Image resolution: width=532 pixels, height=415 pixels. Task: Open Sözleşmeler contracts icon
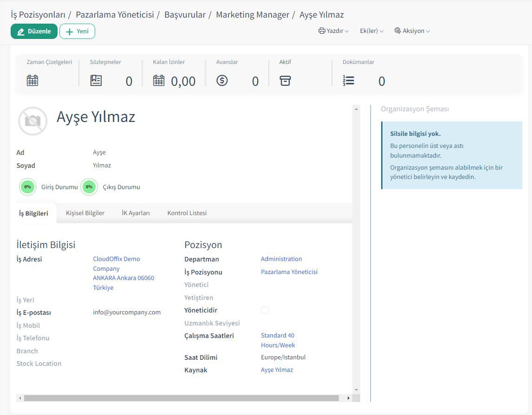[96, 81]
